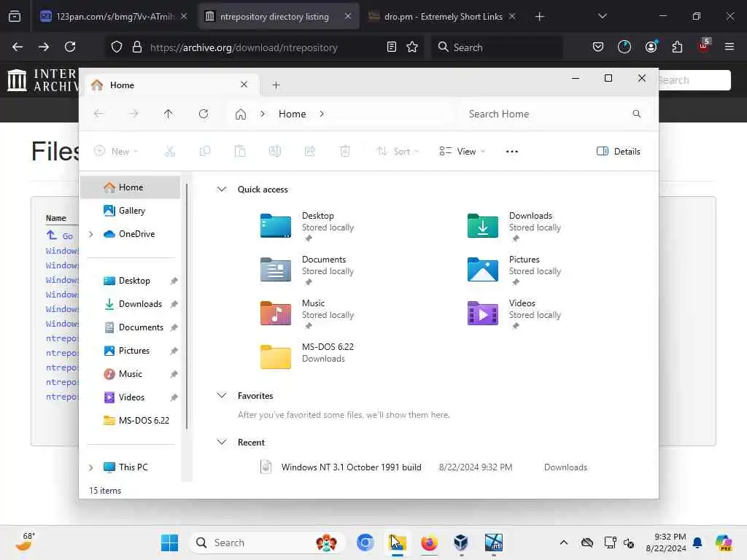The height and width of the screenshot is (560, 747).
Task: Open Firefox extensions puzzle icon
Action: point(677,47)
